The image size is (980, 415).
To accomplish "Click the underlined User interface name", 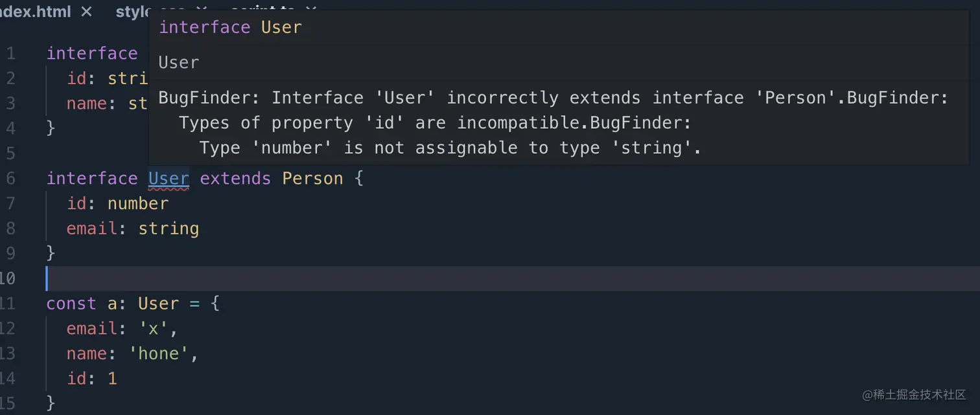I will pyautogui.click(x=169, y=179).
